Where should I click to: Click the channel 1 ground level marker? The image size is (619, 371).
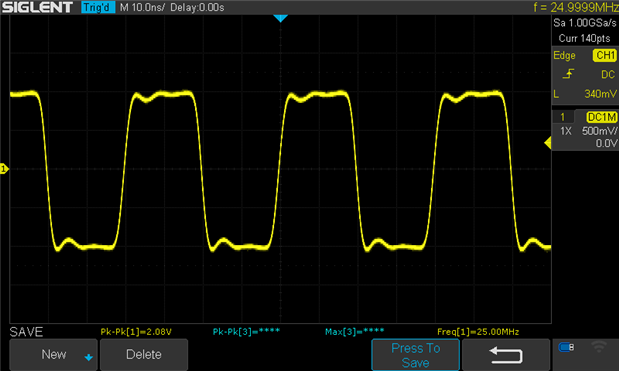click(4, 169)
